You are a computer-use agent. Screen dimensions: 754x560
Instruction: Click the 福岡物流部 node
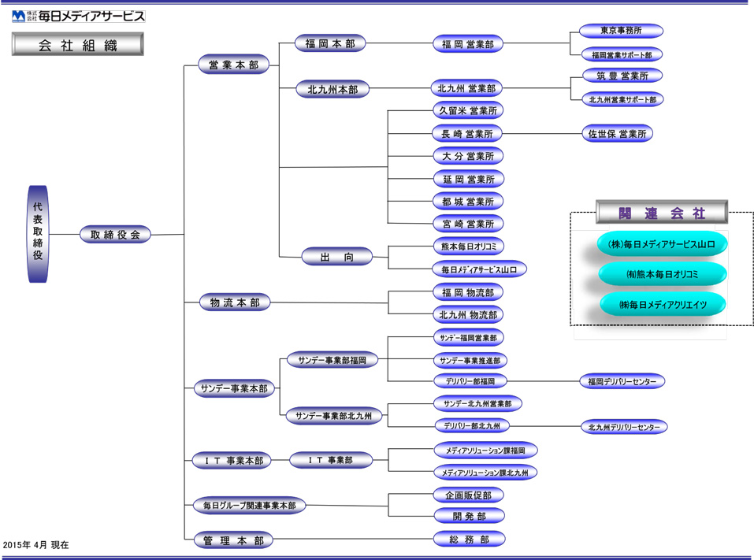pos(468,292)
